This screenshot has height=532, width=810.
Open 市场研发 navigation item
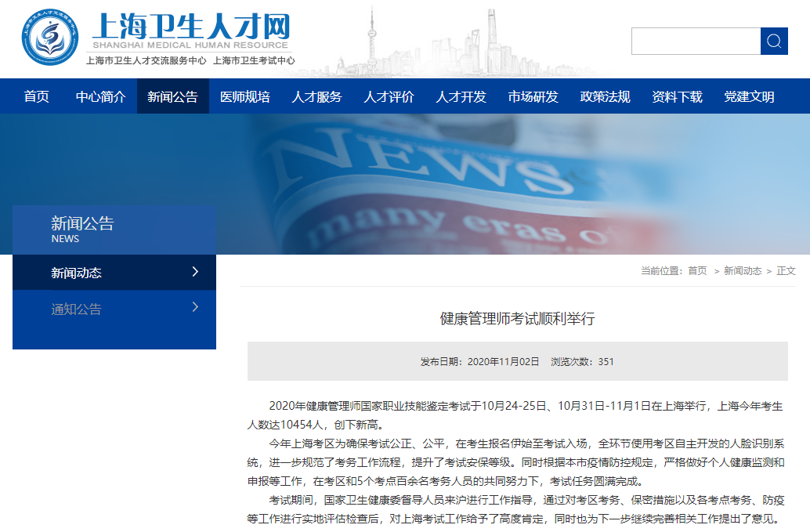click(533, 96)
